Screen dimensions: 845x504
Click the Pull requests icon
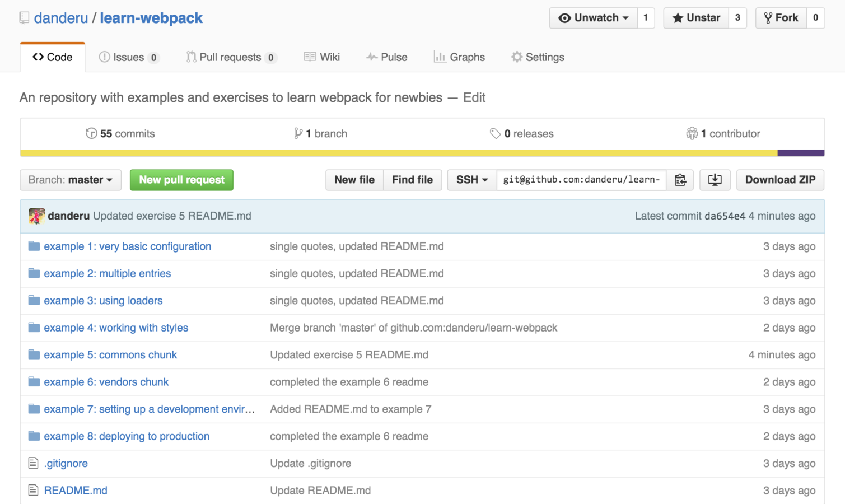[x=191, y=57]
